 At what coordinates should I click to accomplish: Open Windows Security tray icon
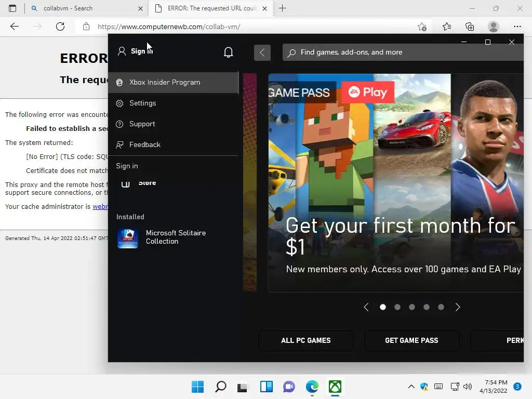coord(424,387)
